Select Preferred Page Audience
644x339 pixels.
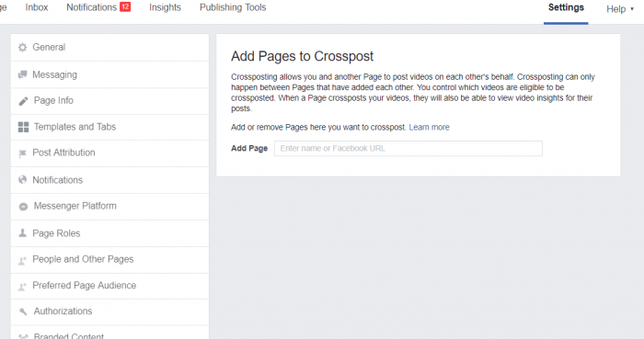[109, 286]
